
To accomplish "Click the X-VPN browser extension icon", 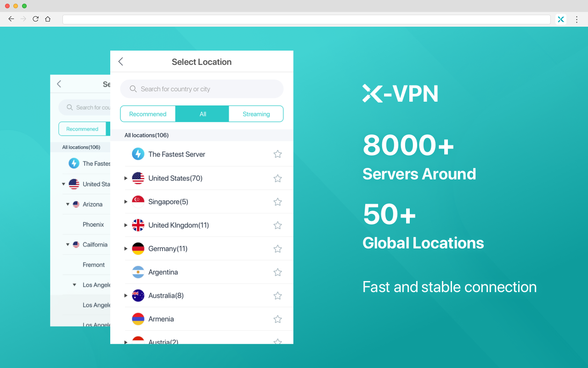I will (560, 19).
